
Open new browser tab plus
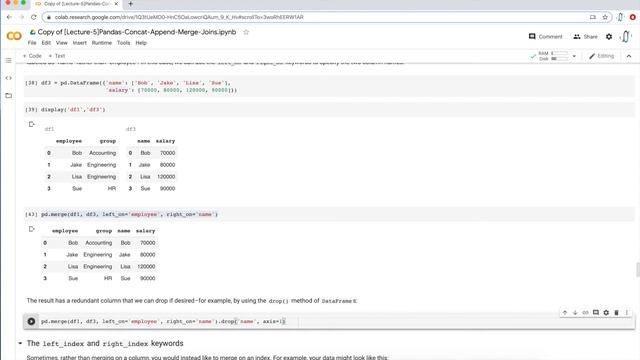pos(131,4)
